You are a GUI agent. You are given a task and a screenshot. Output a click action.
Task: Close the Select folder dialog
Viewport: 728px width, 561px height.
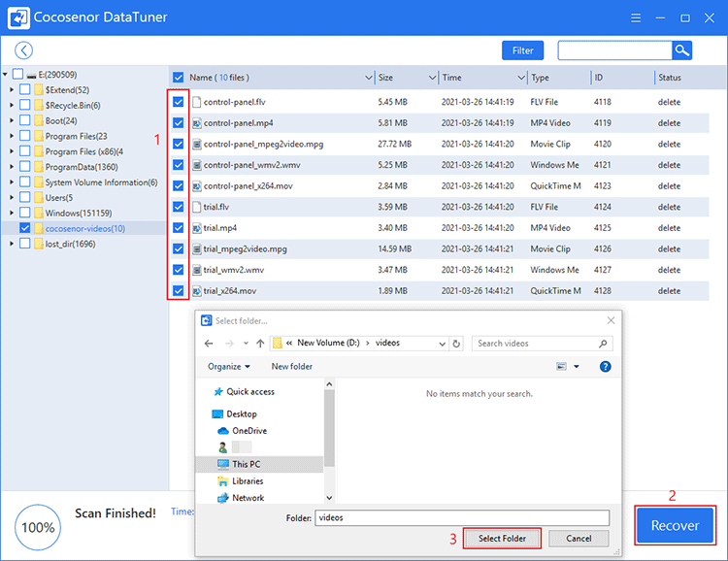[611, 320]
